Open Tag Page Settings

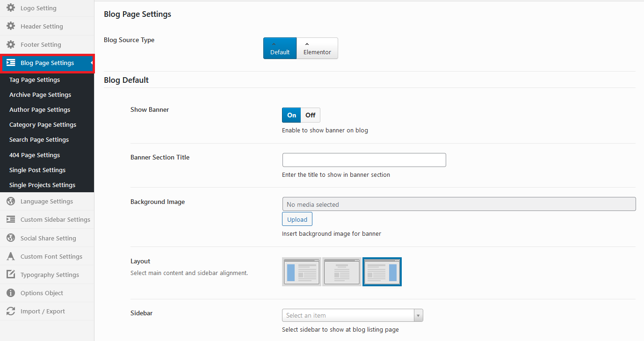34,80
